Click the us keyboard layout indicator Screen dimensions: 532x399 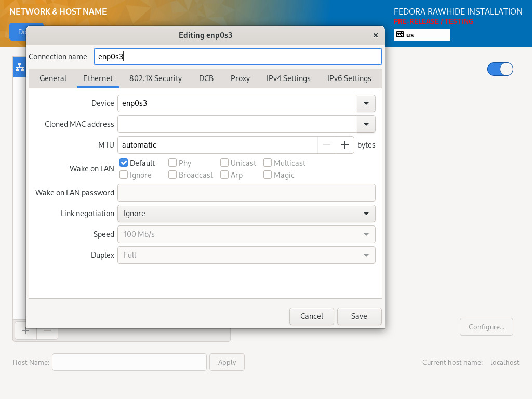(422, 35)
